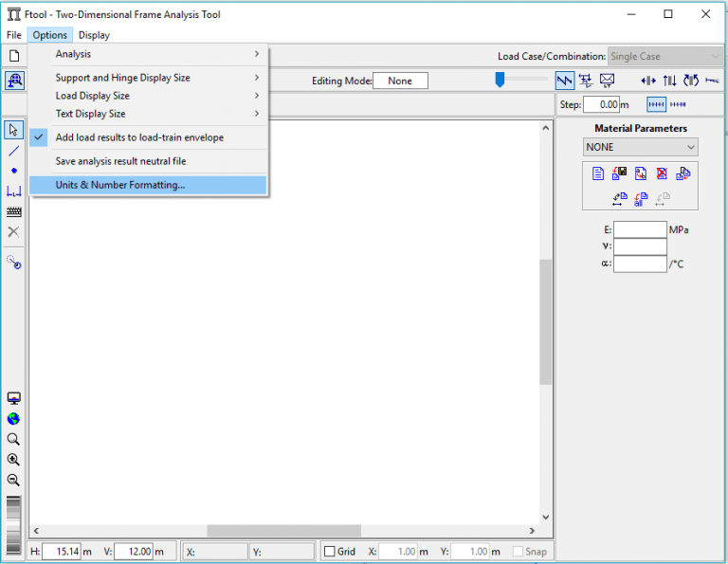The height and width of the screenshot is (564, 728).
Task: Click the first step-values display icon
Action: tap(657, 104)
